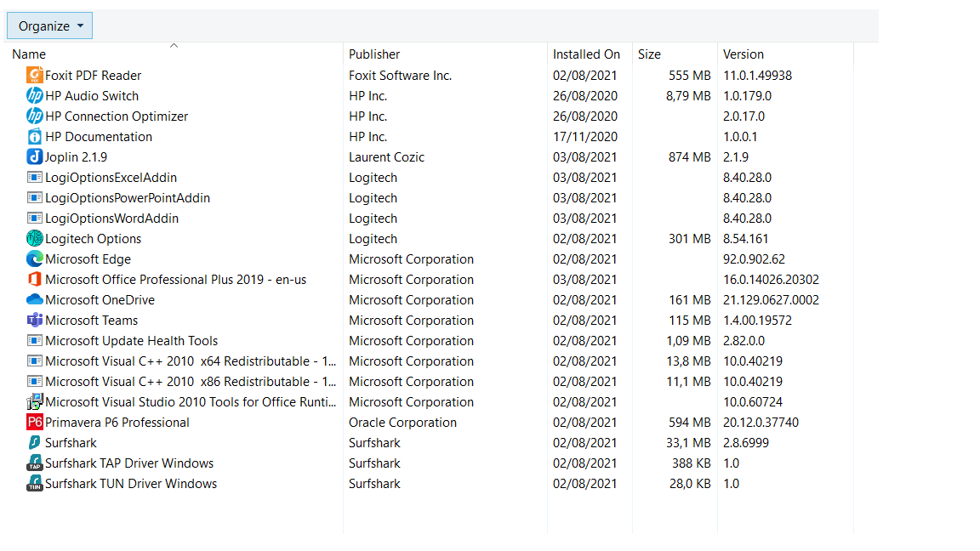Click the LogiOptionsExcelAddin icon
The image size is (980, 551).
click(x=34, y=178)
